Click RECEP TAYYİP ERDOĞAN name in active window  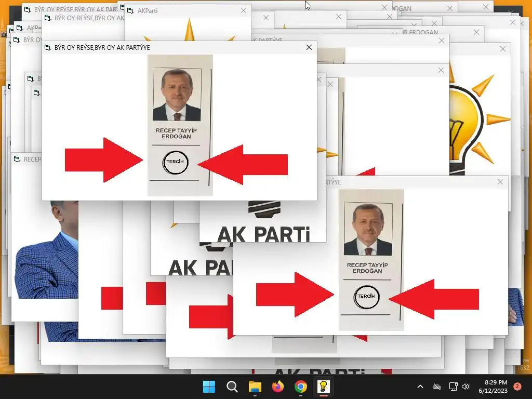pos(176,134)
